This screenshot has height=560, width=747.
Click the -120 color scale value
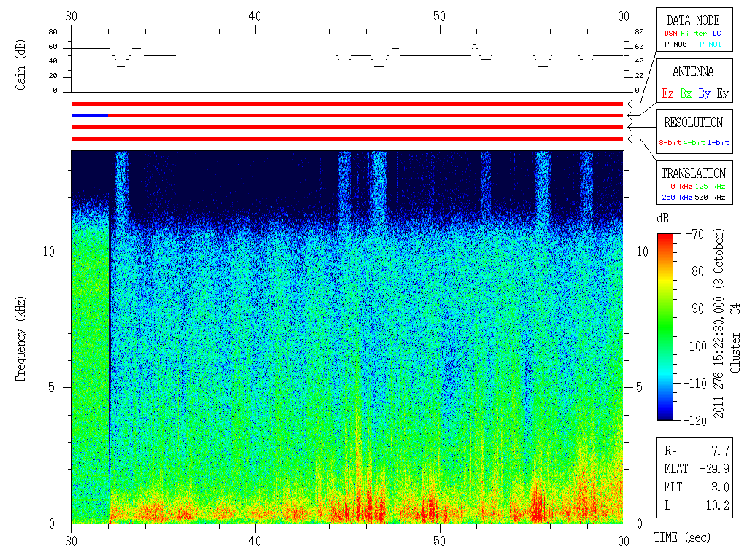click(695, 421)
